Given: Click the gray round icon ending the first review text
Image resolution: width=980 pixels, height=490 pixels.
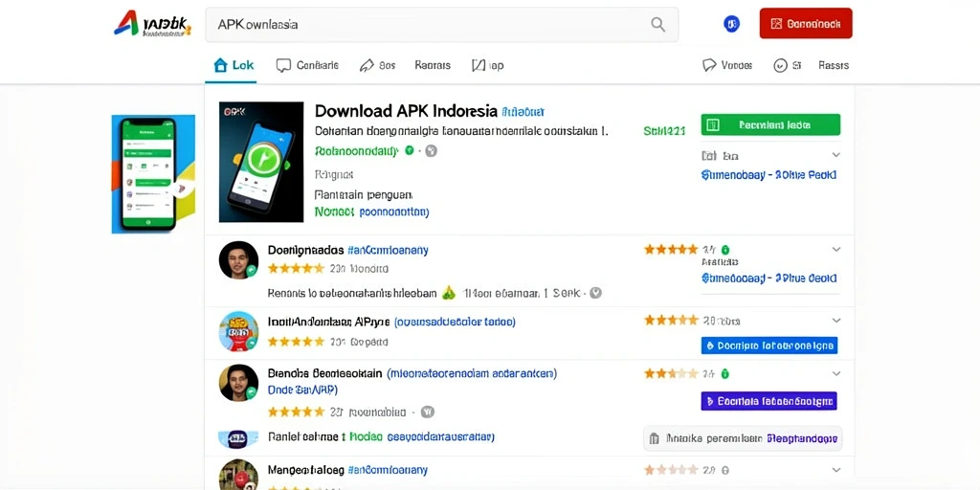Looking at the screenshot, I should [595, 293].
